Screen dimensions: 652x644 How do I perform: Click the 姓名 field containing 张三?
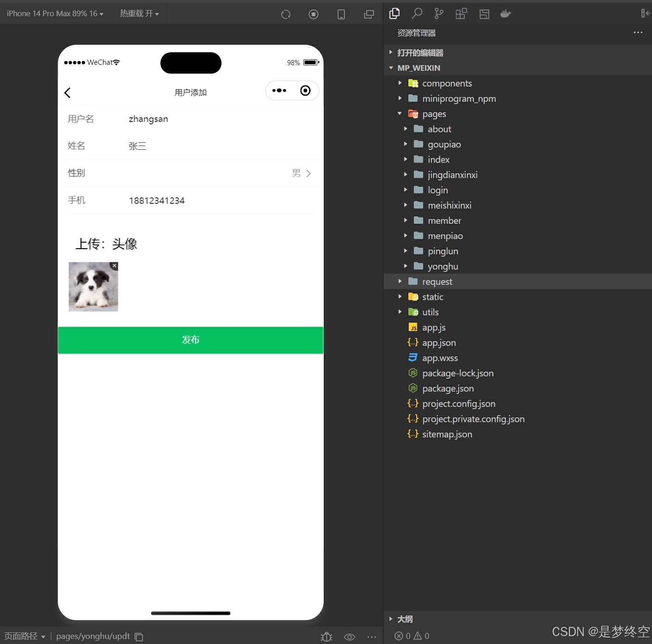(x=191, y=146)
